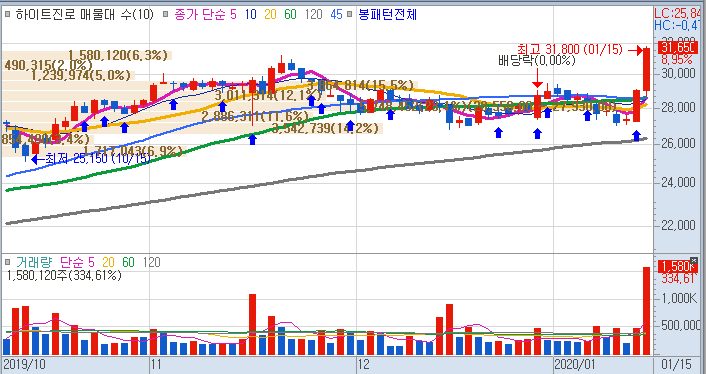This screenshot has height=374, width=706.
Task: Select the 하이트진로 매물대 수(10) legend label
Action: 84,14
